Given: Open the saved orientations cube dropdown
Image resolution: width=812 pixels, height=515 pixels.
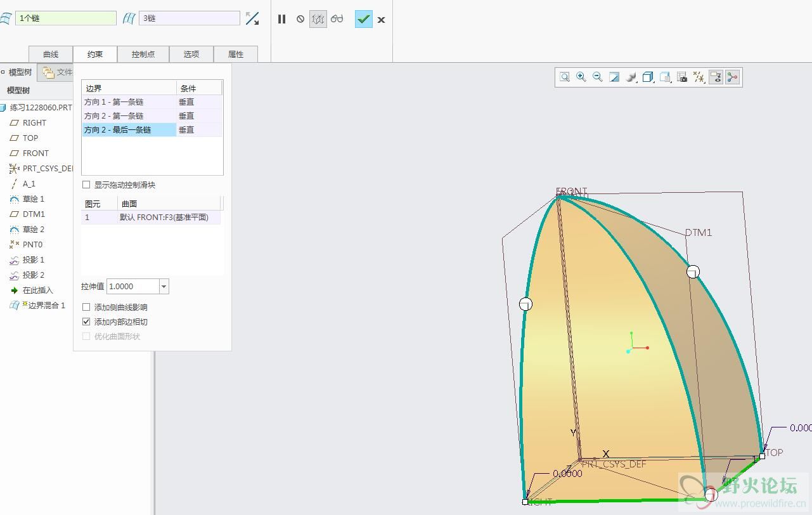Looking at the screenshot, I should (x=648, y=77).
